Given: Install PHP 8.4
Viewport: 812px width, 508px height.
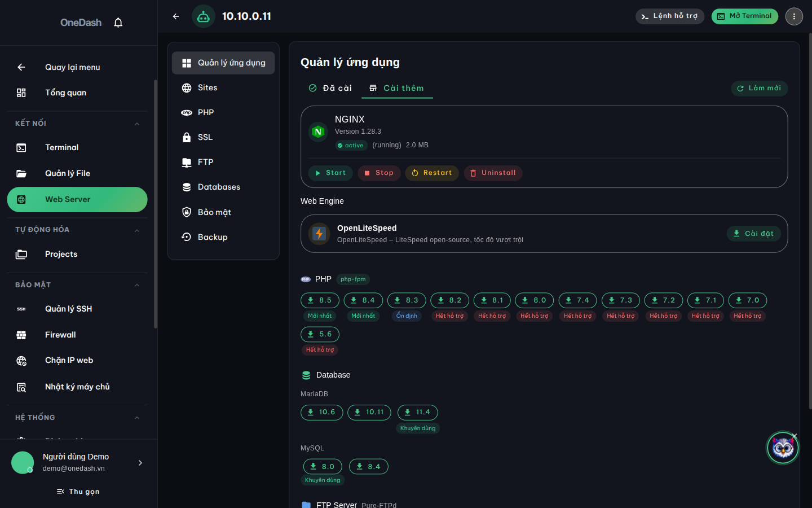Looking at the screenshot, I should [363, 300].
